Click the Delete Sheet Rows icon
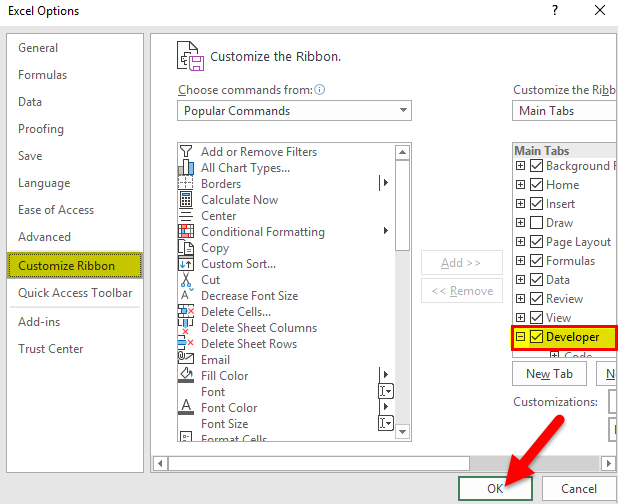Viewport: 618px width, 504px height. point(186,342)
